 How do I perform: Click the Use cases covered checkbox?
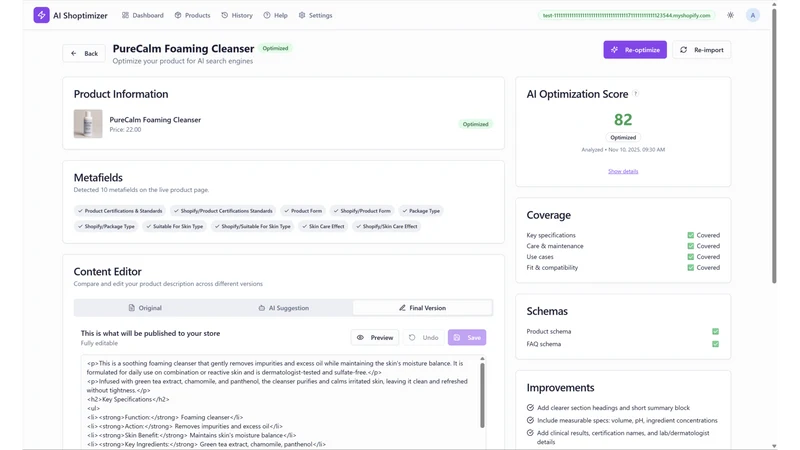click(690, 257)
